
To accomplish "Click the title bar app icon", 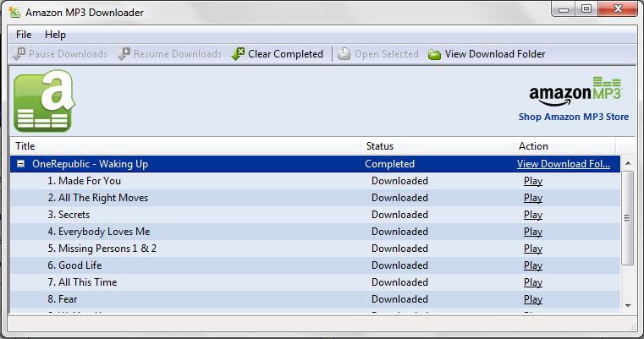I will point(14,13).
